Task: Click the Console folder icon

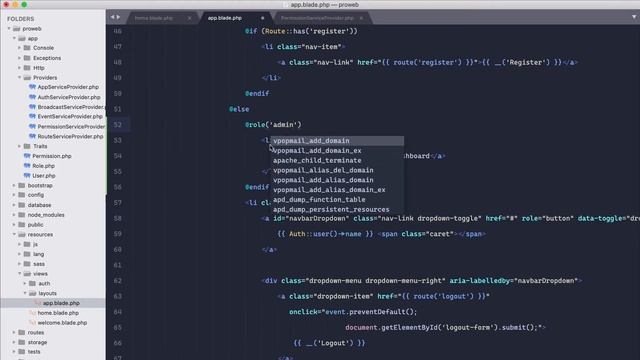Action: 27,48
